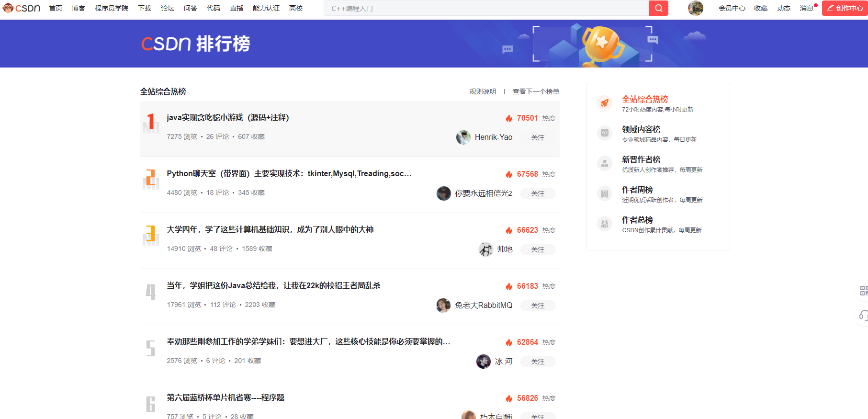868x419 pixels.
Task: Select 作者总榜 in sidebar
Action: 637,220
